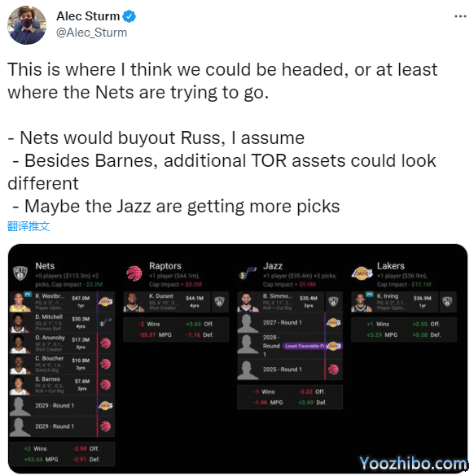Click the Lakers team logo
Image resolution: width=474 pixels, height=476 pixels.
coord(362,273)
